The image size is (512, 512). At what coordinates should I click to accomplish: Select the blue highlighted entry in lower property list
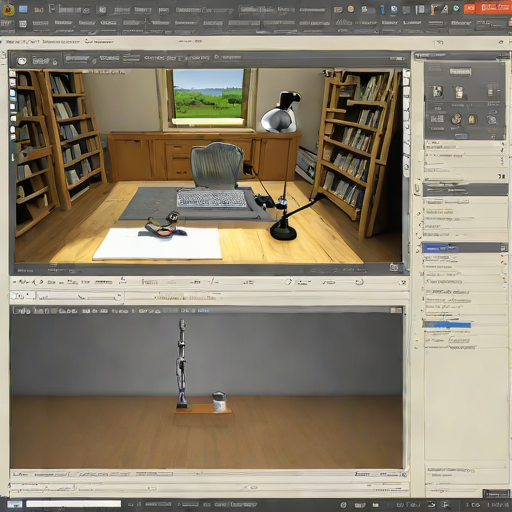pyautogui.click(x=447, y=324)
